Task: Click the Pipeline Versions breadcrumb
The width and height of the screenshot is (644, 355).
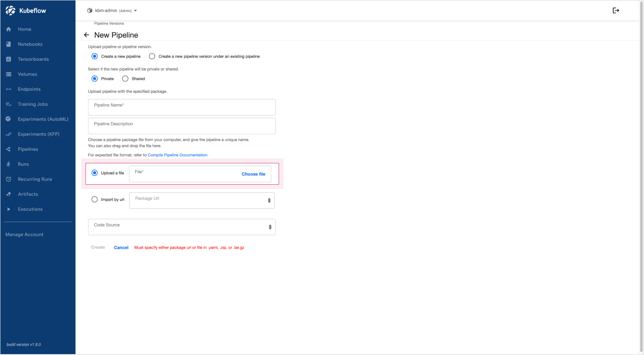Action: click(109, 24)
